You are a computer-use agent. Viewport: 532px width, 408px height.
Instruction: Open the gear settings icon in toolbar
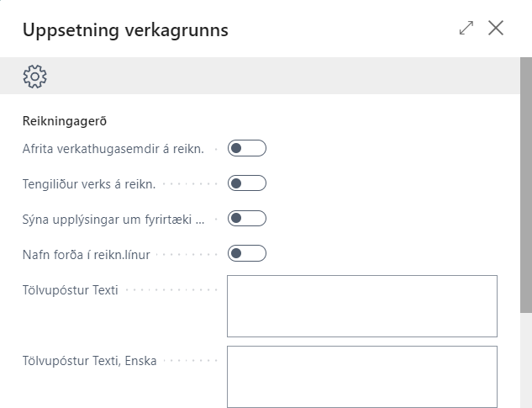(34, 77)
